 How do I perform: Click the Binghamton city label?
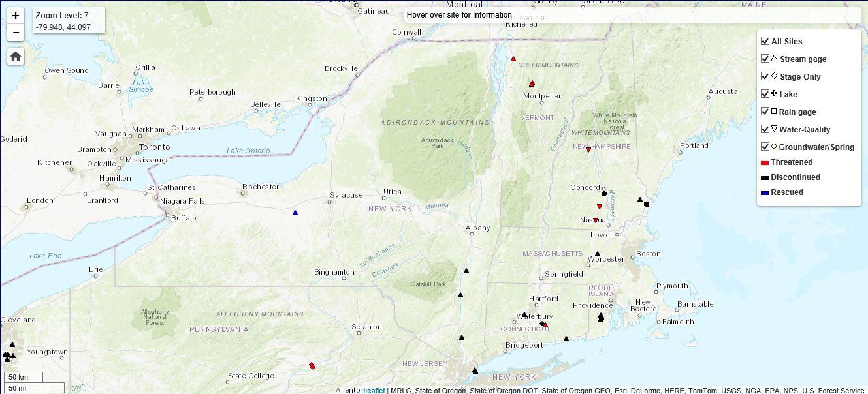point(334,272)
